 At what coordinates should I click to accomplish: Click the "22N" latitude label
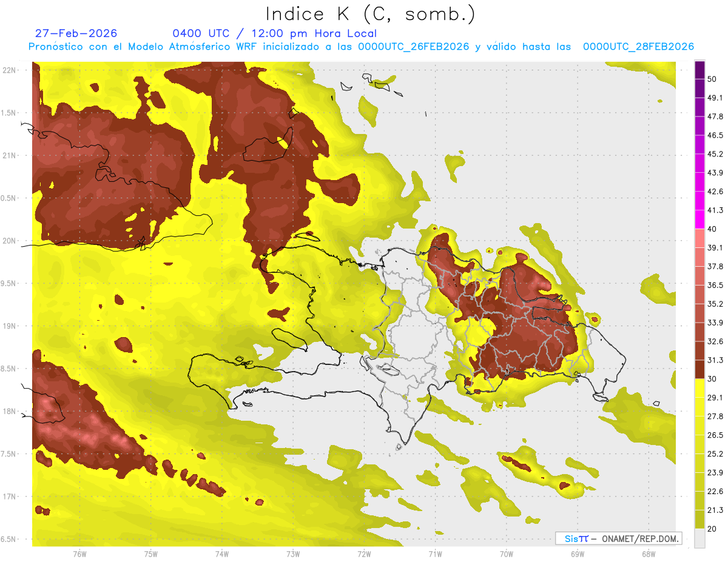tap(10, 70)
